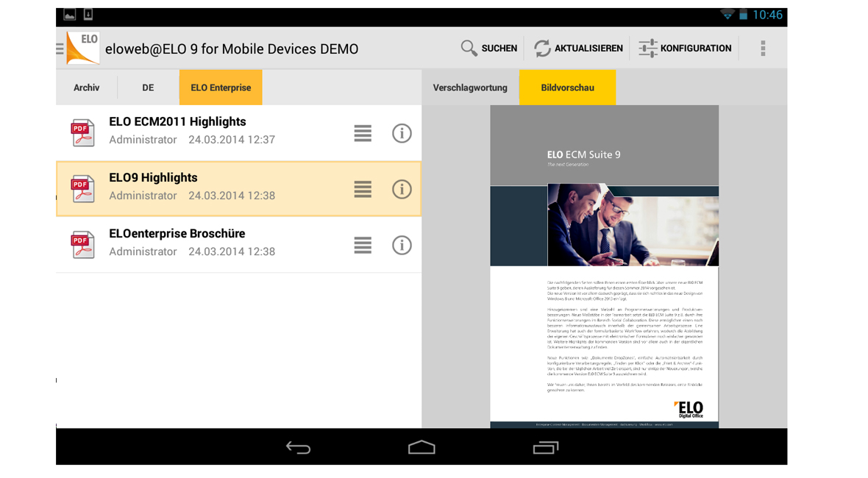
Task: Show info for ELO9 Highlights
Action: 402,189
